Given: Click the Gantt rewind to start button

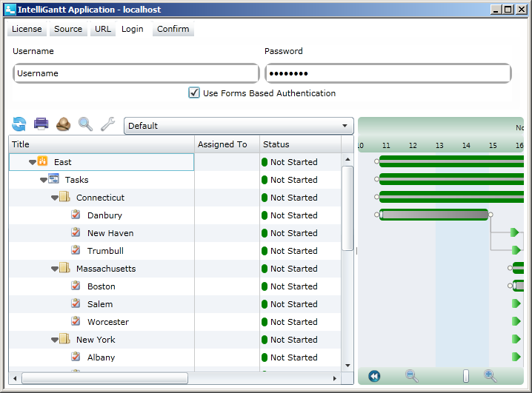Looking at the screenshot, I should [374, 376].
